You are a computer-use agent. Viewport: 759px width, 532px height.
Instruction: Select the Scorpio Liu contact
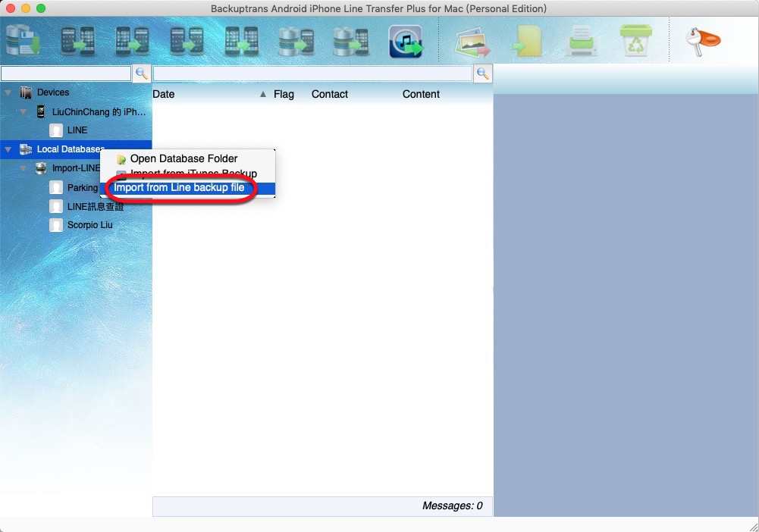[89, 225]
